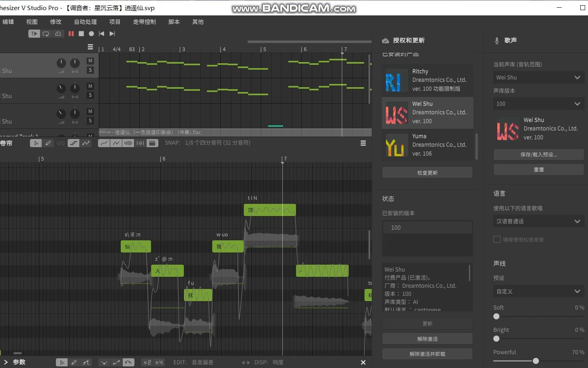588x368 pixels.
Task: Expand the 参数 parameters panel chevron
Action: pyautogui.click(x=6, y=362)
